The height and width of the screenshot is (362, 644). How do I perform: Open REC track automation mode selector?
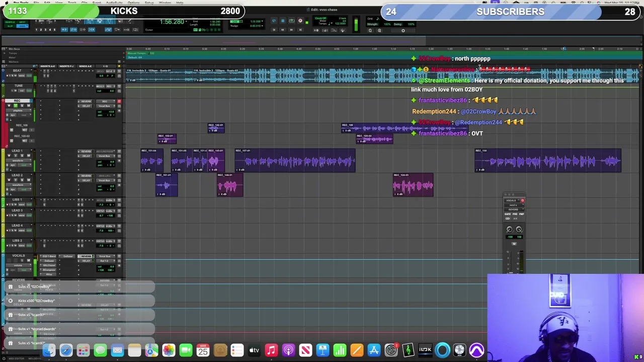[x=24, y=115]
